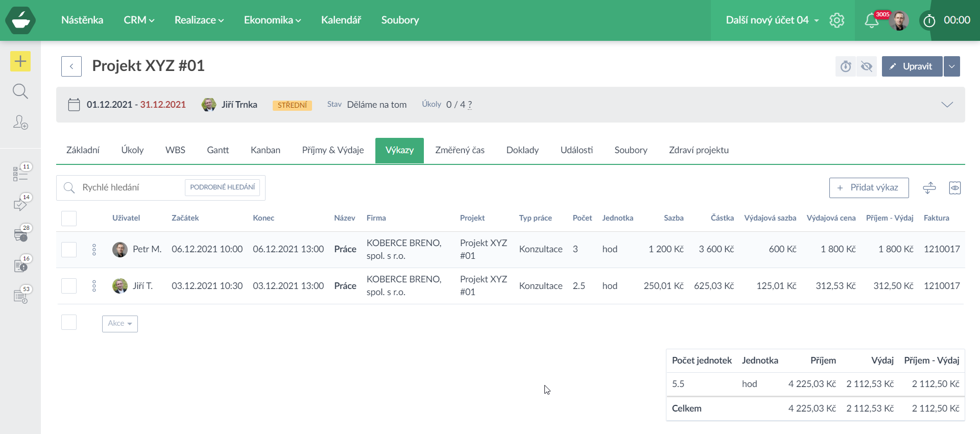Tick the select-all checkbox in table header
The image size is (980, 434).
(69, 219)
